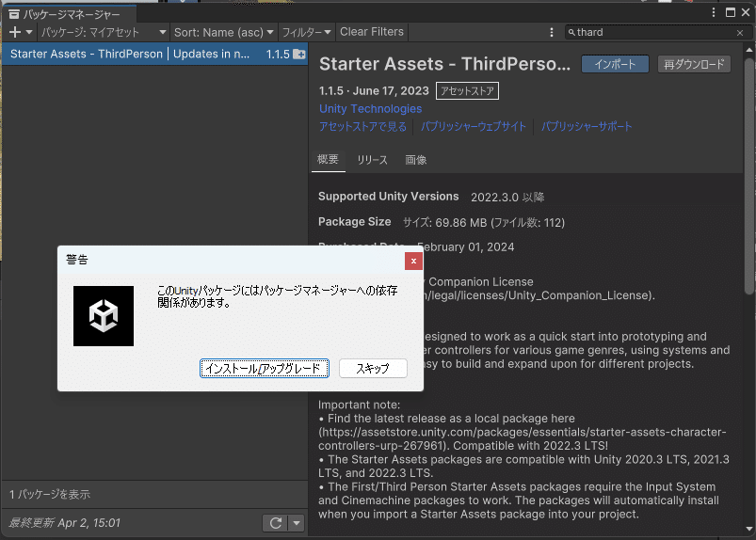Click the package manager tab icon
This screenshot has height=540, width=756.
(14, 14)
